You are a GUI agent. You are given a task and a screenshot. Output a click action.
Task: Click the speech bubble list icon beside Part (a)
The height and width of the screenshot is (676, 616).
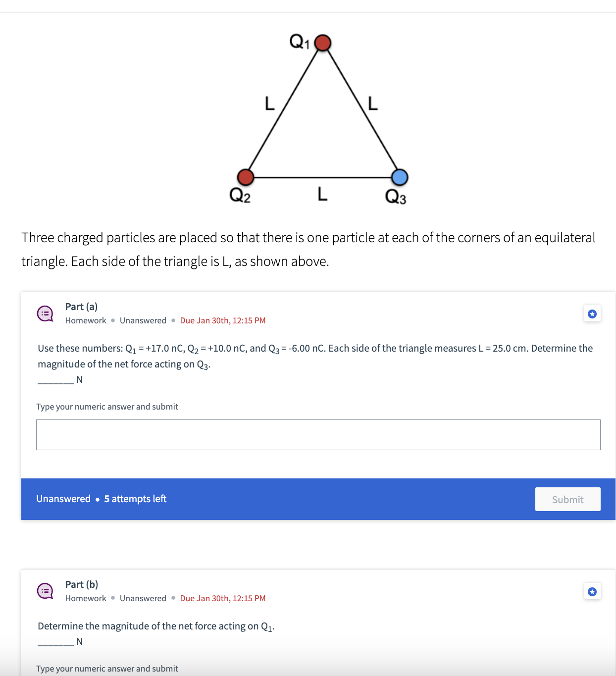coord(45,313)
